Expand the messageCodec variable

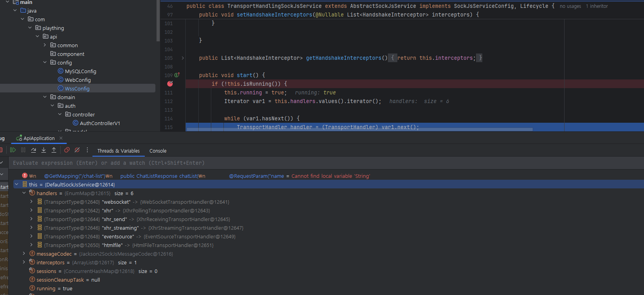click(24, 253)
